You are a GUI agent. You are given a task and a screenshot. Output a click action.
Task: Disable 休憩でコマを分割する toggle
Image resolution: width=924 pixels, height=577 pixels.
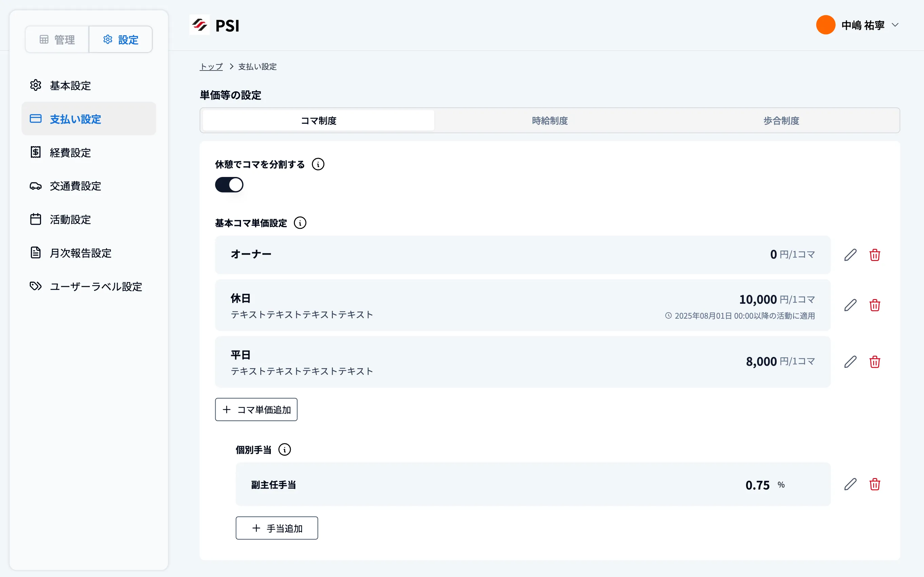[x=229, y=184]
